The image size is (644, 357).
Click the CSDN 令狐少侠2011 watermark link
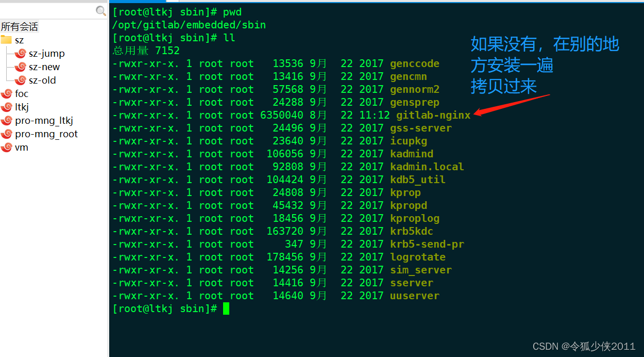click(583, 346)
